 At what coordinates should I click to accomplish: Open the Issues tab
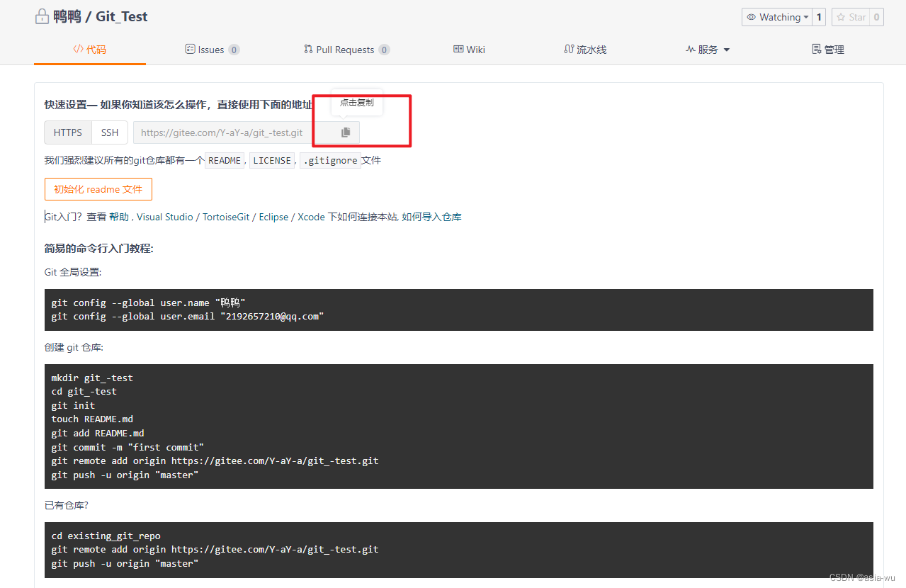pos(213,50)
